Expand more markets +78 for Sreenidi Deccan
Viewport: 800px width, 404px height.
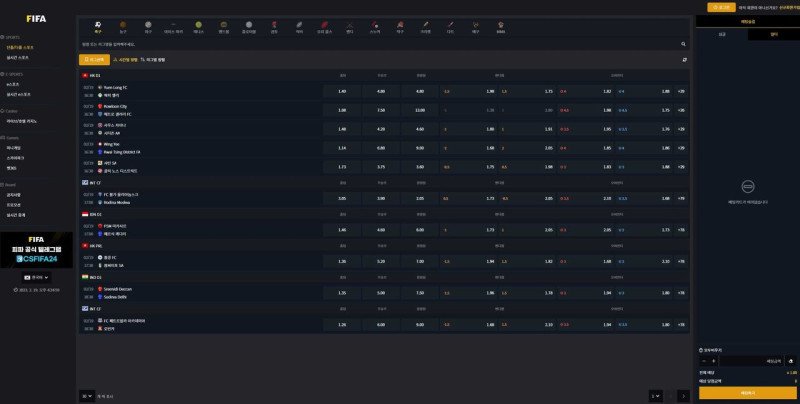[x=681, y=293]
